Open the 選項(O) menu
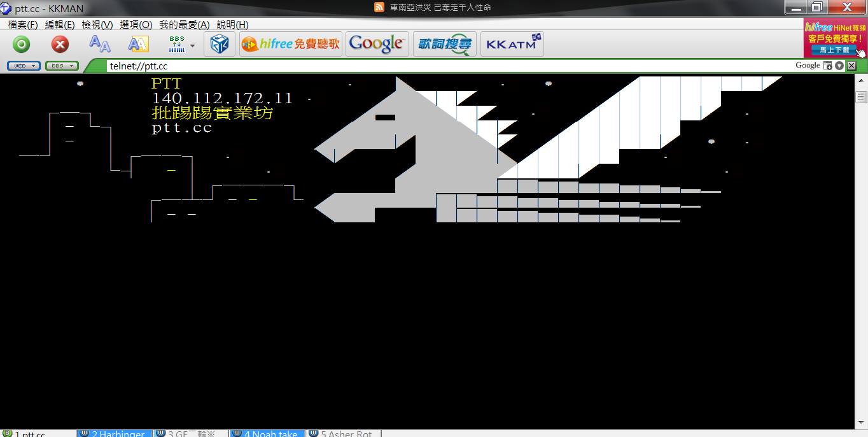 136,25
